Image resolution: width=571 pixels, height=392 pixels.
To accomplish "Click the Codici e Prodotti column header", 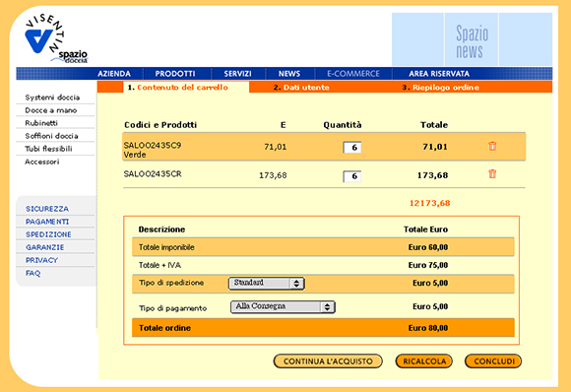I will pyautogui.click(x=160, y=125).
